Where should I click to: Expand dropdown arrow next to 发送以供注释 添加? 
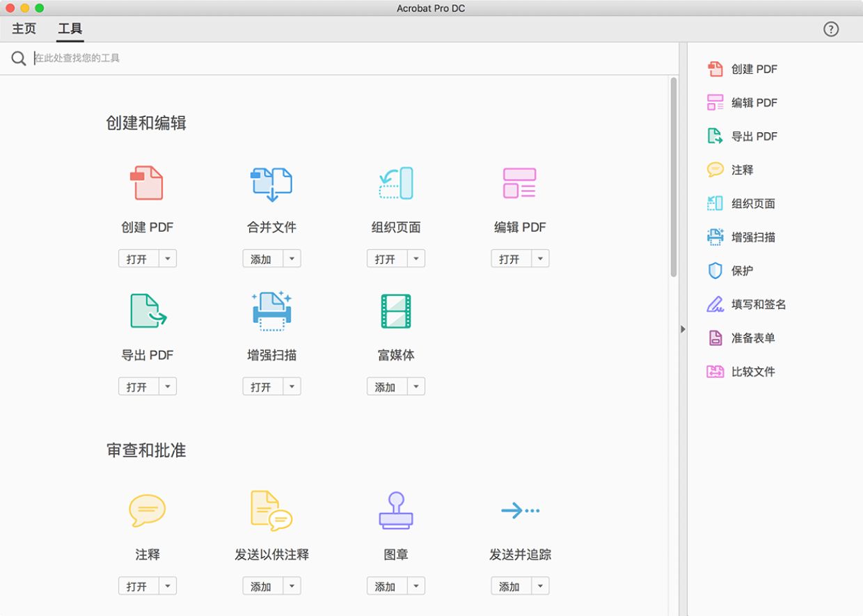[x=292, y=586]
